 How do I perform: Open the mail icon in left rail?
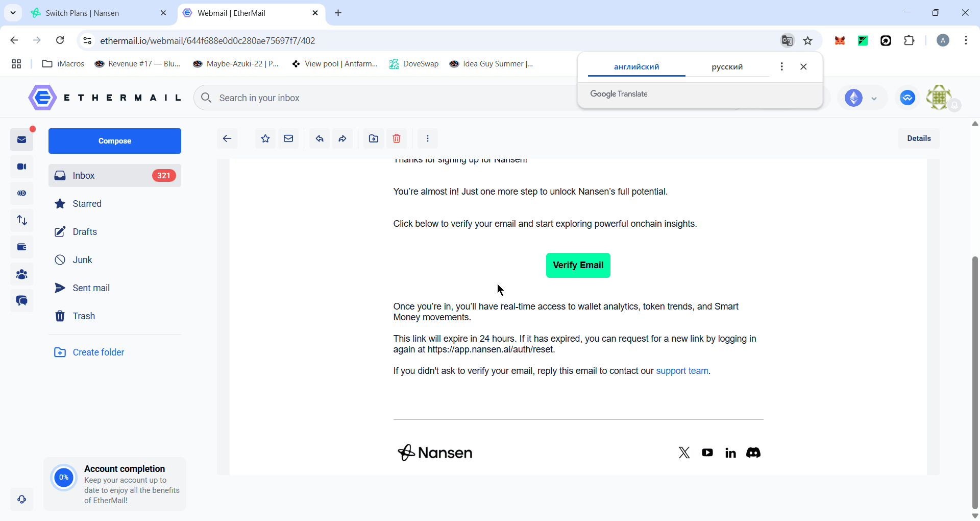[x=21, y=139]
